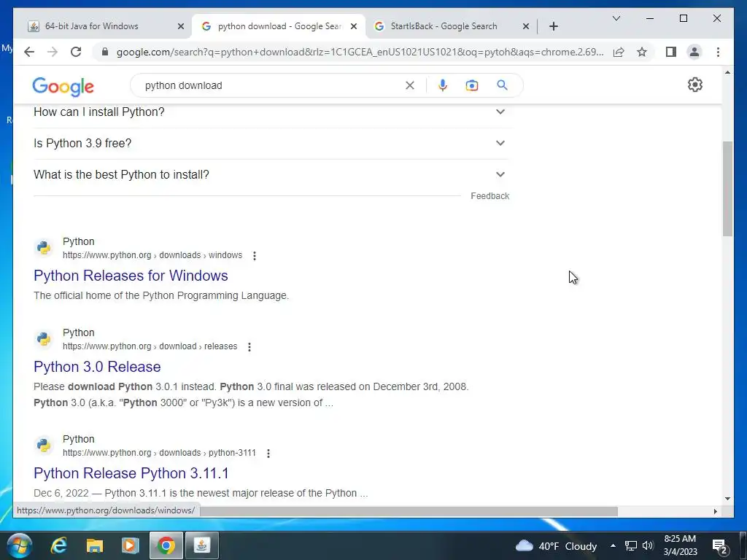Go to Google home via the logo

(x=63, y=87)
